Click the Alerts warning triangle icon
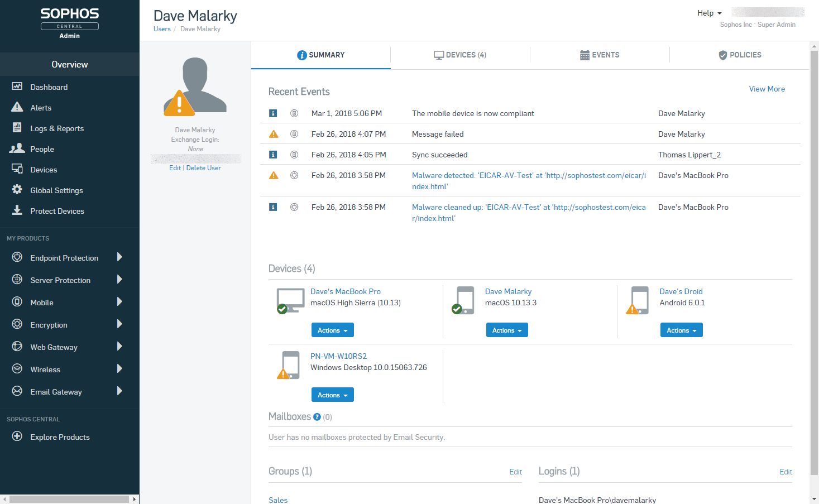The height and width of the screenshot is (504, 819). [x=17, y=107]
